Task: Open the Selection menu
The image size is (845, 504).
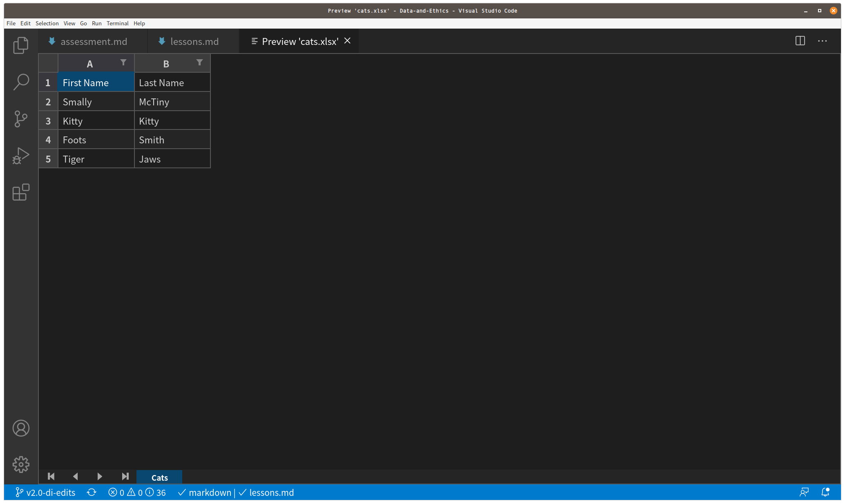Action: (x=47, y=23)
